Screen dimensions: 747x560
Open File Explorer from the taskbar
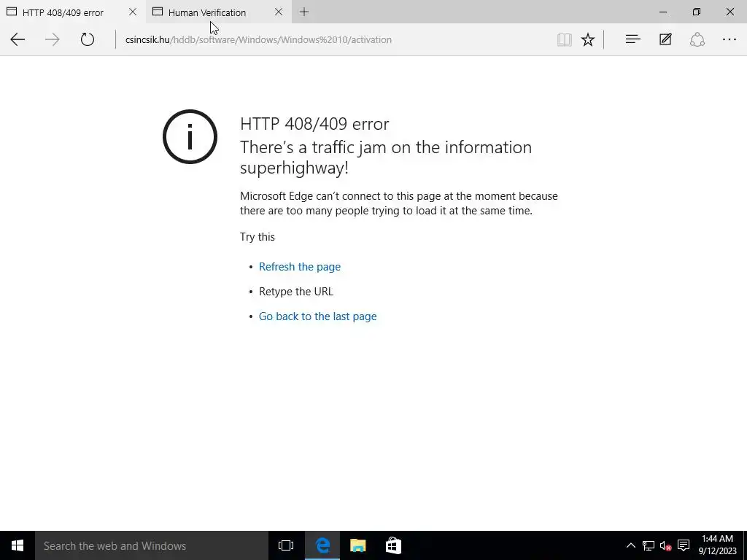357,545
